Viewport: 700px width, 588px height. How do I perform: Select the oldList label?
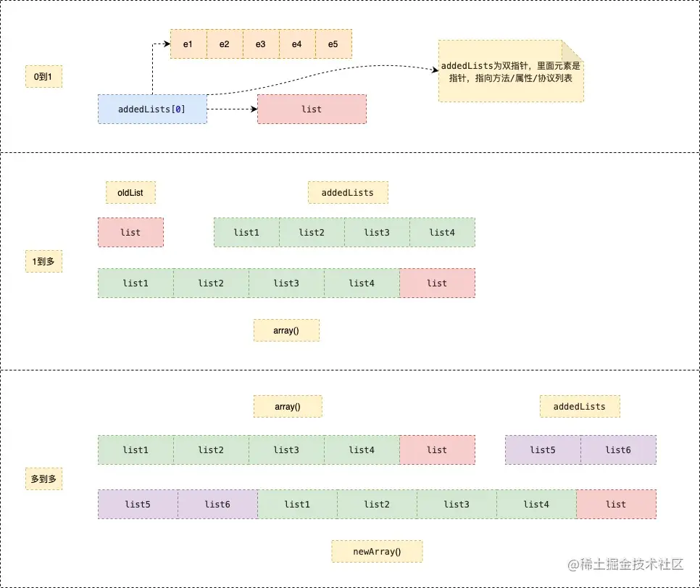(130, 193)
